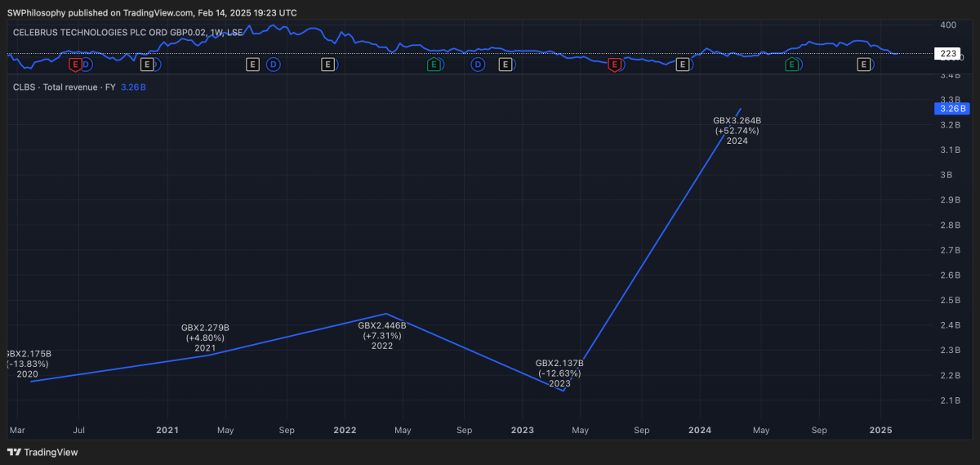Click the blue 3.26B revenue axis label

952,108
